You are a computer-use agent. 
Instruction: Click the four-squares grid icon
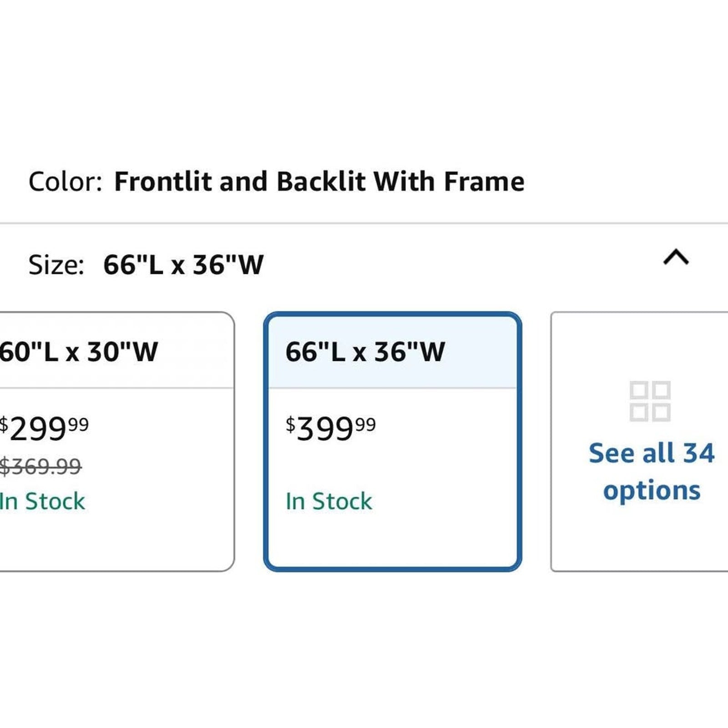650,401
